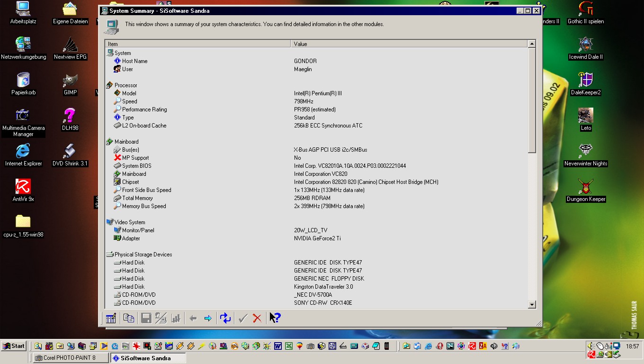
Task: Click the vertical scrollbar thumb
Action: click(532, 100)
